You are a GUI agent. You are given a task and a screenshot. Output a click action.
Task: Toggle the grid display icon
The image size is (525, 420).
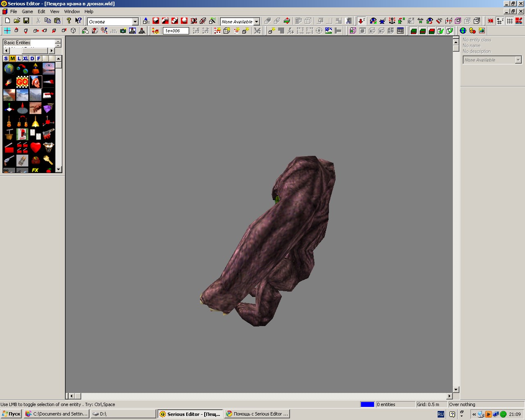510,21
